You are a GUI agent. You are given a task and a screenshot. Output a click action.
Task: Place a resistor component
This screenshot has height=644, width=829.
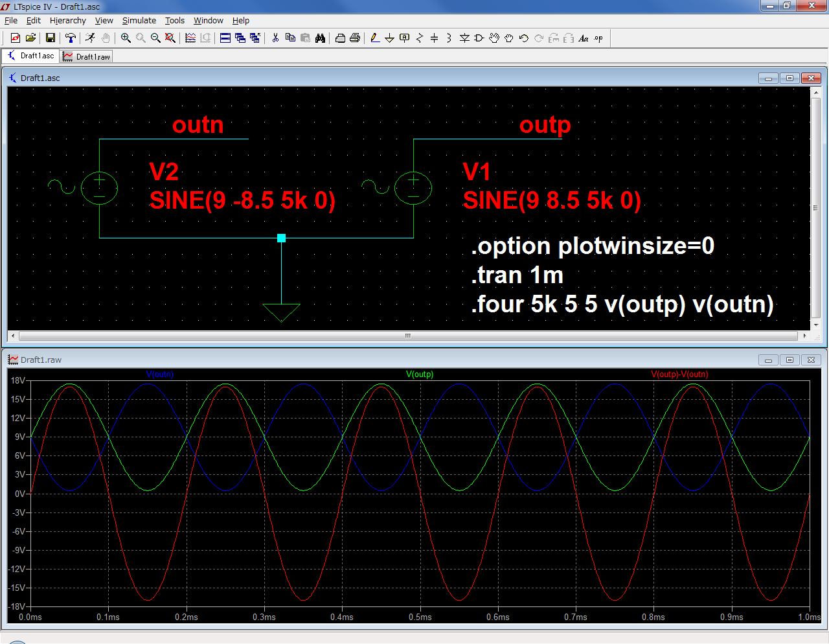[x=420, y=38]
